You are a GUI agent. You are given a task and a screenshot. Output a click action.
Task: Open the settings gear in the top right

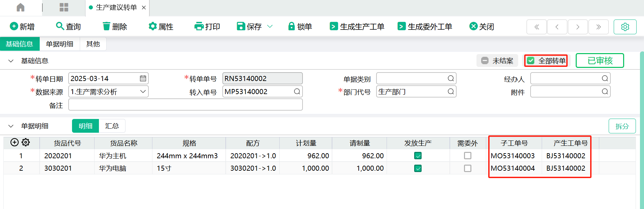[x=625, y=27]
